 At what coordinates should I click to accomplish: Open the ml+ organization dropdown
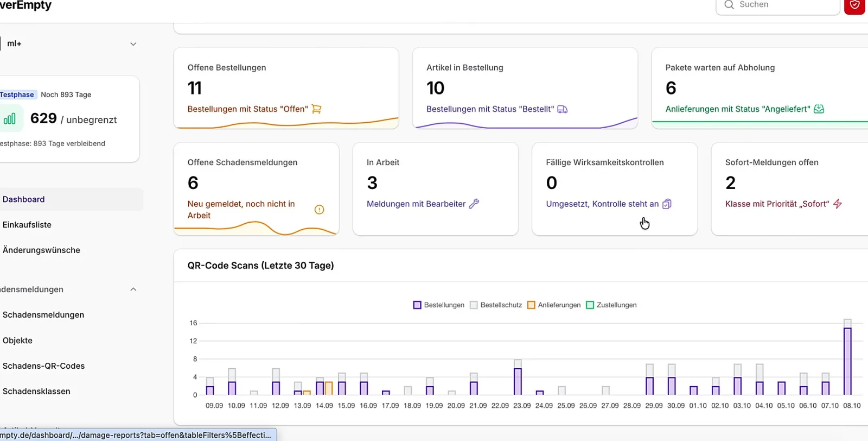(x=71, y=44)
